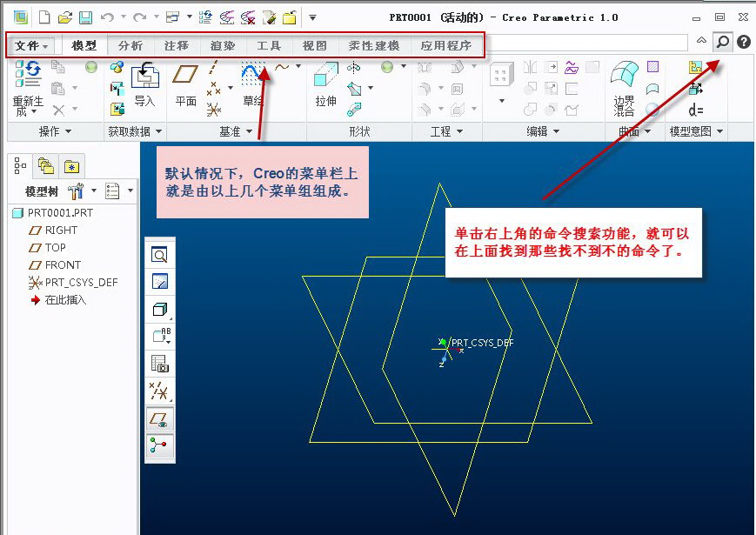Expand the 获取数据 group dropdown
756x535 pixels.
pyautogui.click(x=158, y=131)
